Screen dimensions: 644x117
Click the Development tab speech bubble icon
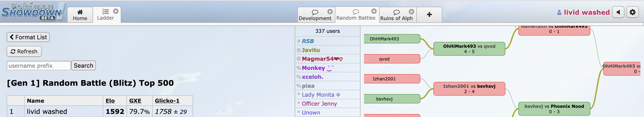point(315,12)
